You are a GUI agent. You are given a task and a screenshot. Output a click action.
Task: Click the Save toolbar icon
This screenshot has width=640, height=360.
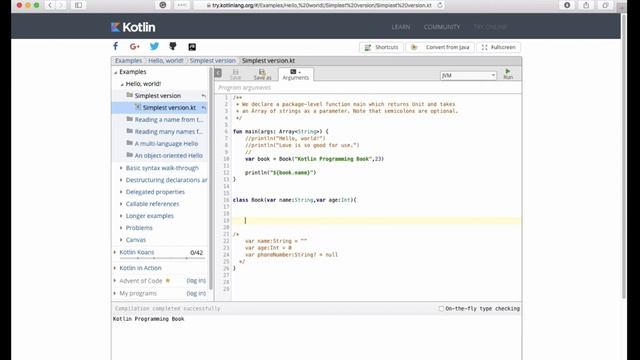(236, 74)
